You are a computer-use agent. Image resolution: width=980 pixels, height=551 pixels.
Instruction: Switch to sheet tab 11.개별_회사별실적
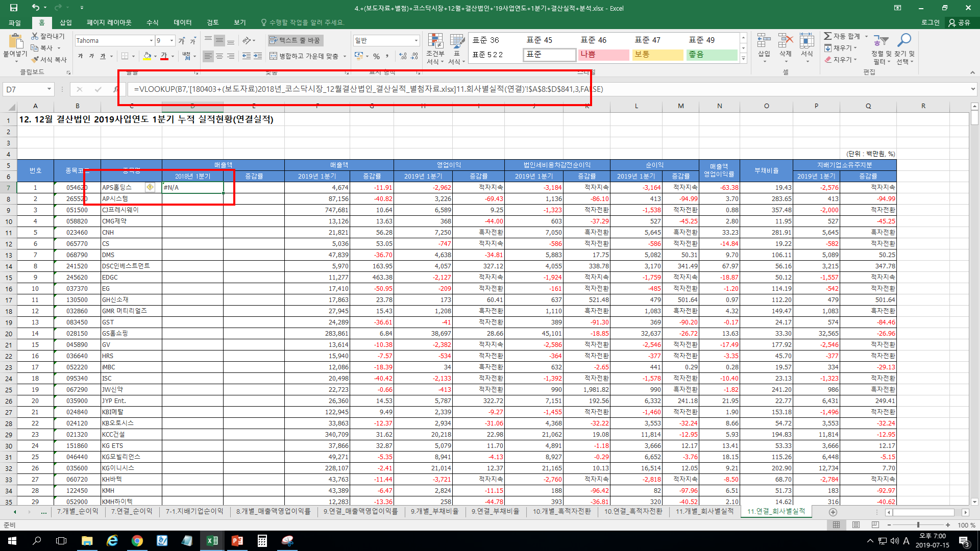pos(704,511)
